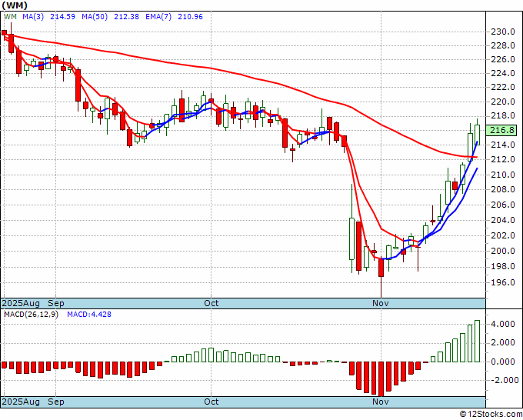
Task: Click the (WM) ticker title
Action: [15, 5]
